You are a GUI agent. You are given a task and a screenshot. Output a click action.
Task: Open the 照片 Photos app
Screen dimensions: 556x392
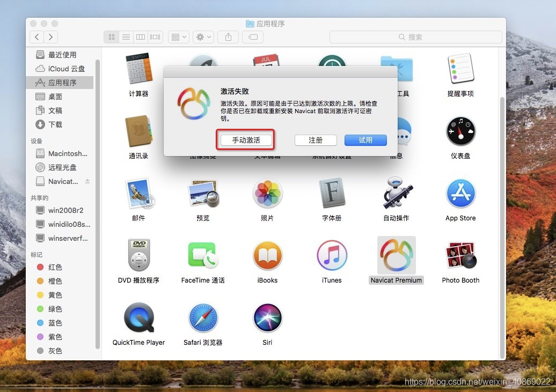coord(267,193)
